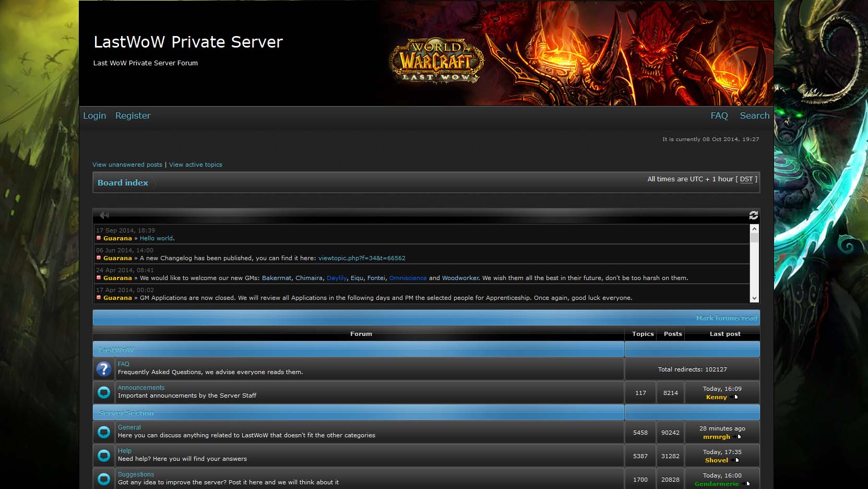Open the viewtopic.php changelog link
The image size is (868, 489).
pos(362,258)
